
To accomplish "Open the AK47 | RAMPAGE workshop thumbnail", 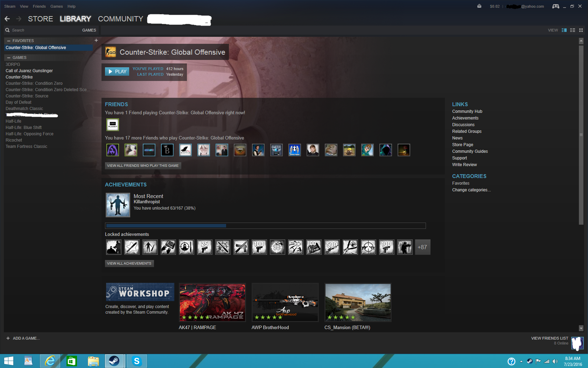I will coord(212,302).
